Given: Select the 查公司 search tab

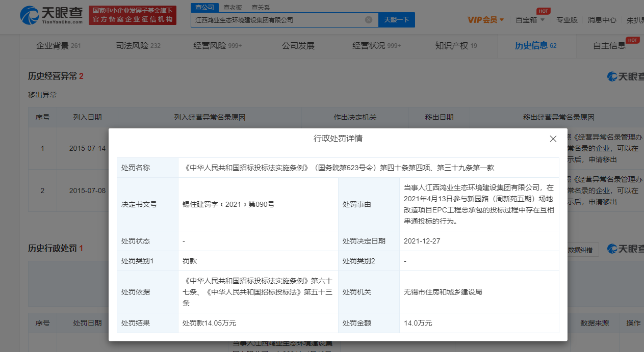Looking at the screenshot, I should coord(205,7).
